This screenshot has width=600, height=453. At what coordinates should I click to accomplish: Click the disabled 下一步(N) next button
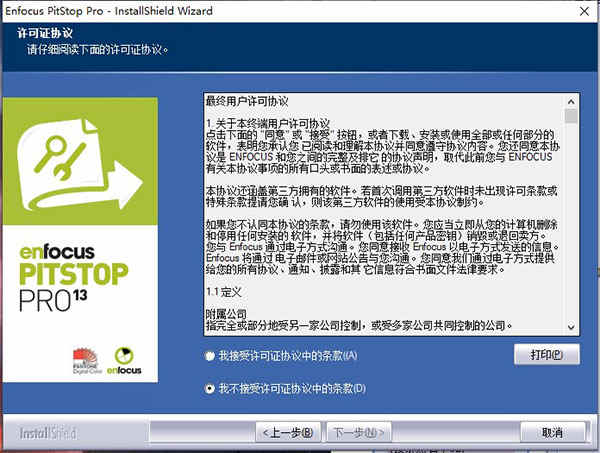click(x=359, y=432)
